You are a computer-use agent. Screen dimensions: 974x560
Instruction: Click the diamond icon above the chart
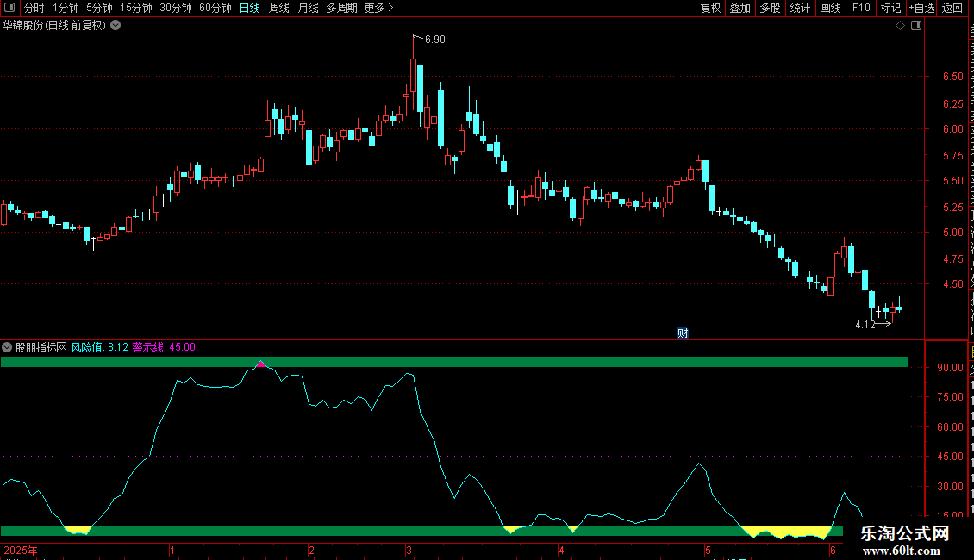click(x=900, y=26)
